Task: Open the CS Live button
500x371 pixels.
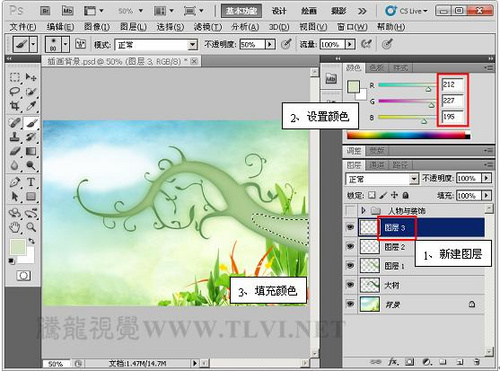Action: pos(406,11)
